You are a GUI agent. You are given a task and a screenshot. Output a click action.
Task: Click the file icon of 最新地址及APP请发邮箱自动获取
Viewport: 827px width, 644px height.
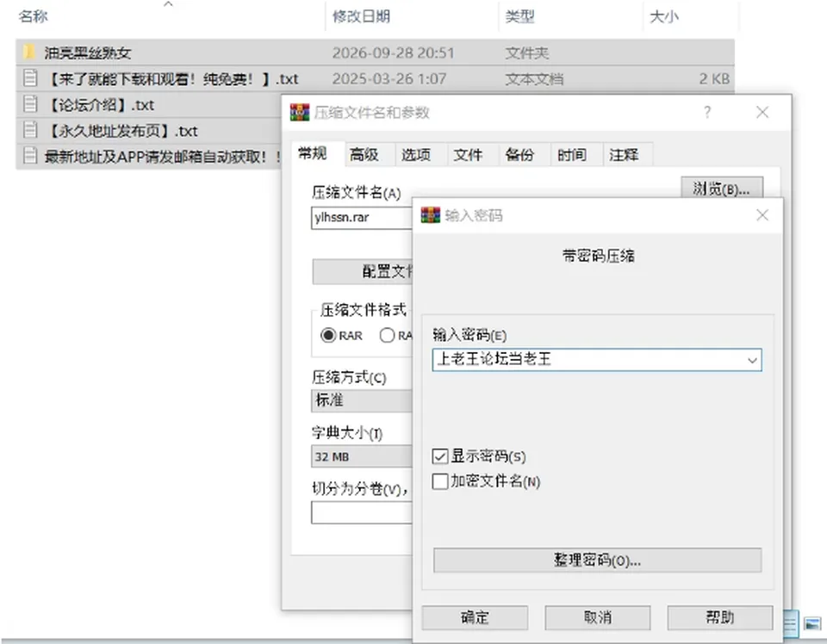coord(30,156)
